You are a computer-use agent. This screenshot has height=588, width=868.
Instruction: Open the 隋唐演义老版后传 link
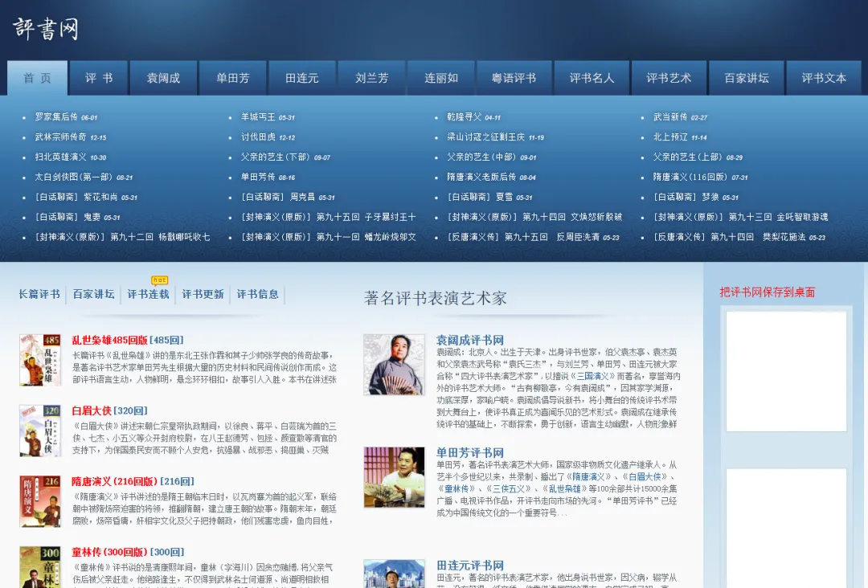point(481,177)
